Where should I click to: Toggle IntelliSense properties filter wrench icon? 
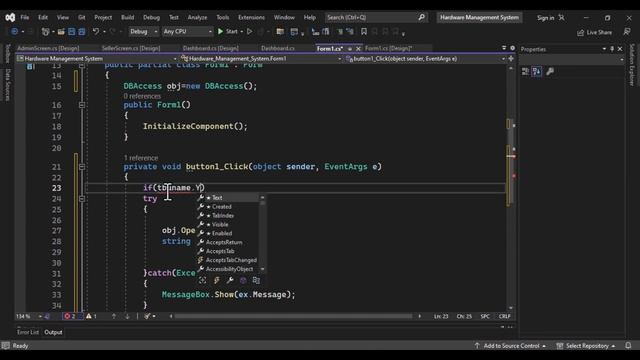[x=230, y=280]
